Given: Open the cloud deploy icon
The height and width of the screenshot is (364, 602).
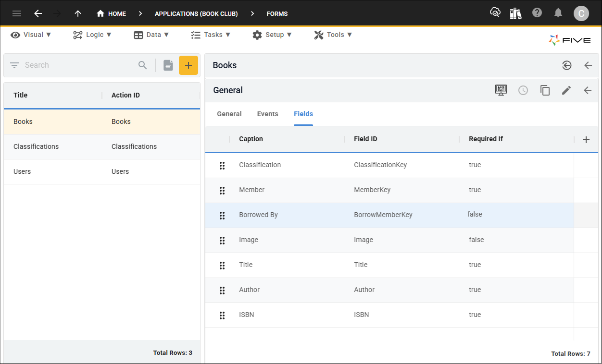Looking at the screenshot, I should coord(495,13).
